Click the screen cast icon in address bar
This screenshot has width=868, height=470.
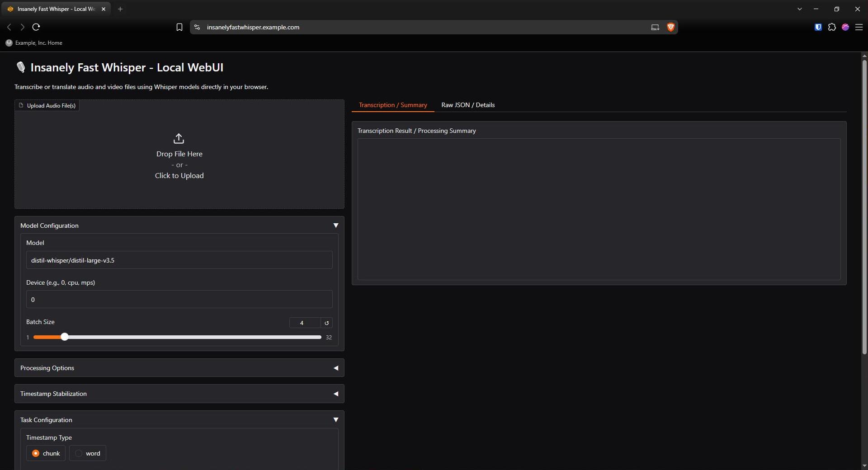click(x=655, y=27)
